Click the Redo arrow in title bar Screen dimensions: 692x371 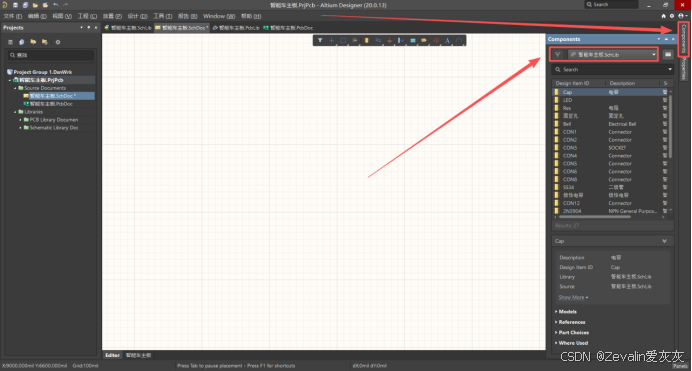tap(66, 5)
